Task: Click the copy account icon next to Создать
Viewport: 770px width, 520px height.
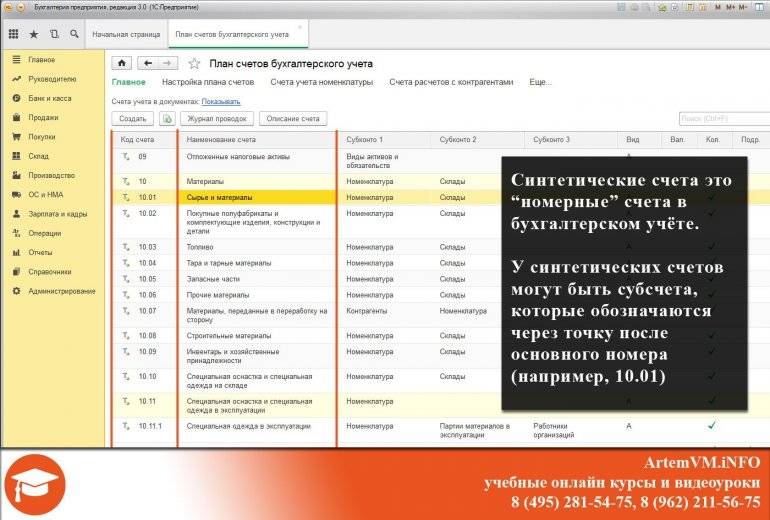Action: (168, 119)
